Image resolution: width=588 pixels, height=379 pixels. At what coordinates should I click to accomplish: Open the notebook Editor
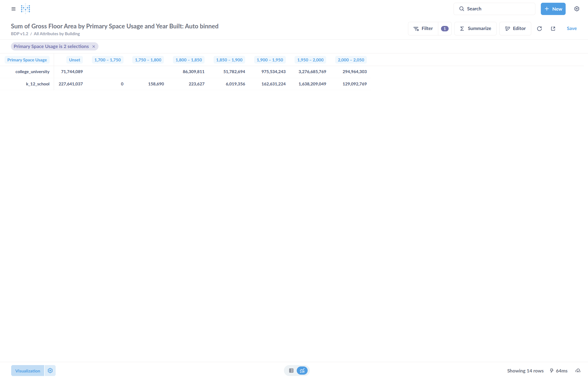click(x=515, y=29)
